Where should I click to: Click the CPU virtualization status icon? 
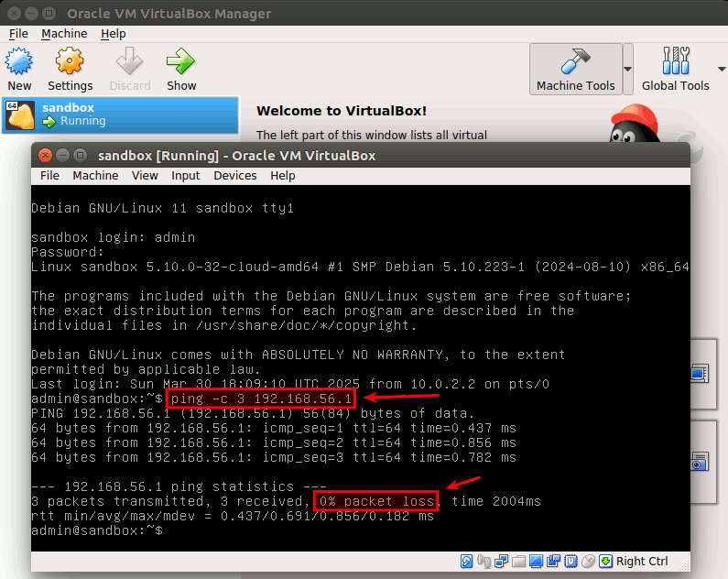pyautogui.click(x=570, y=562)
